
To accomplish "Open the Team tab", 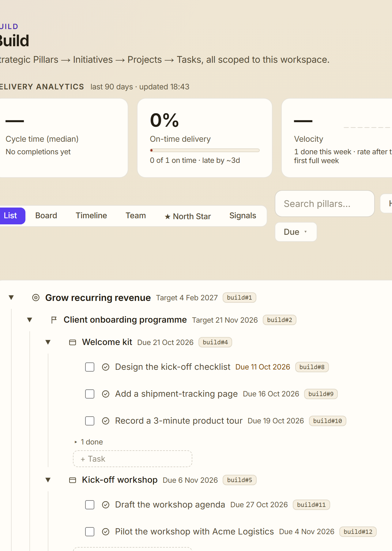I will [x=136, y=216].
